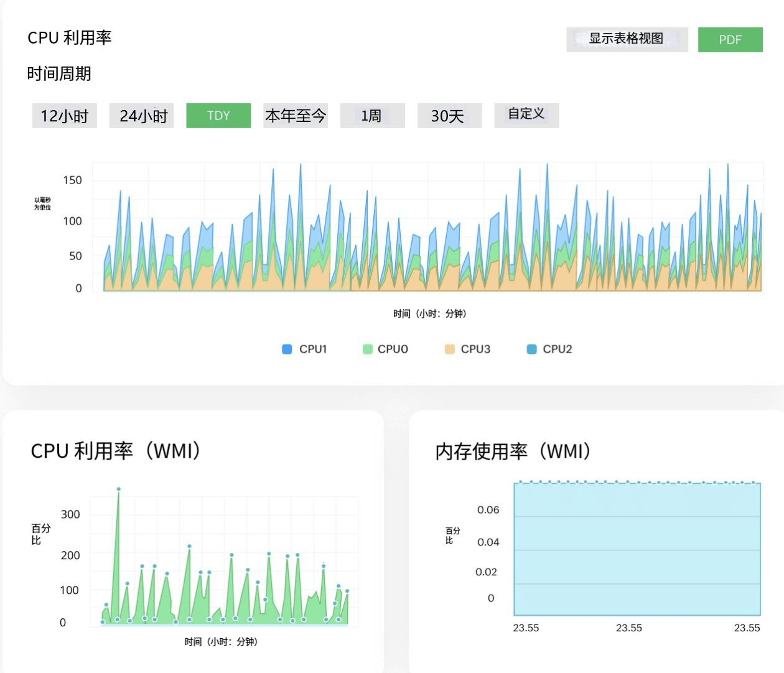784x673 pixels.
Task: Switch to 本年至今 view
Action: pos(296,116)
